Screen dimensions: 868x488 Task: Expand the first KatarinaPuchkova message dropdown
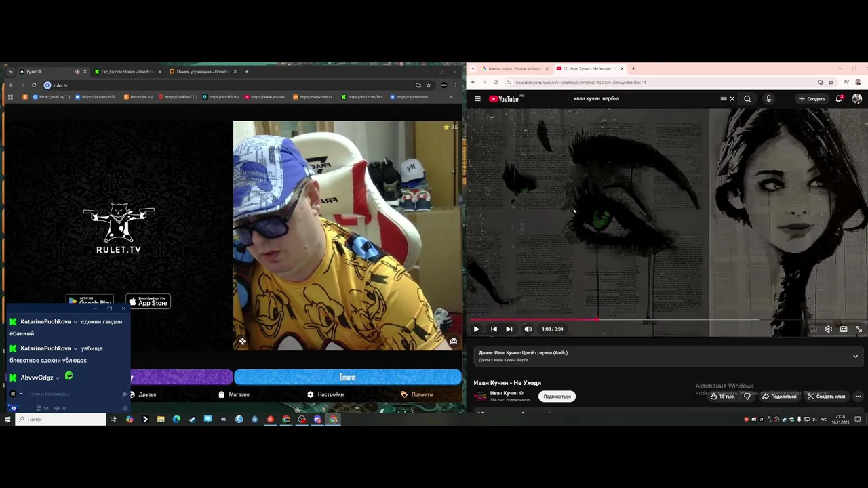(75, 322)
